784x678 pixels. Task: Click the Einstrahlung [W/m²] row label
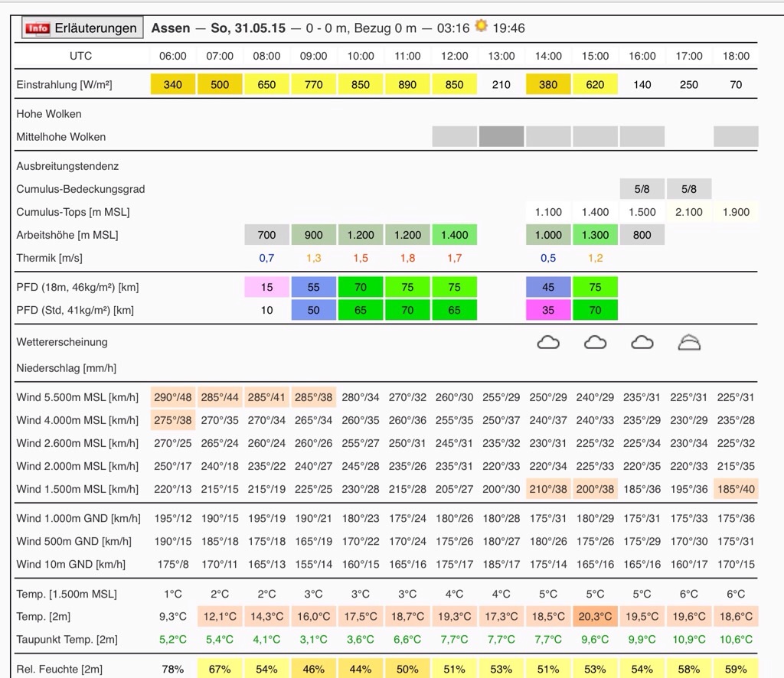(x=64, y=84)
